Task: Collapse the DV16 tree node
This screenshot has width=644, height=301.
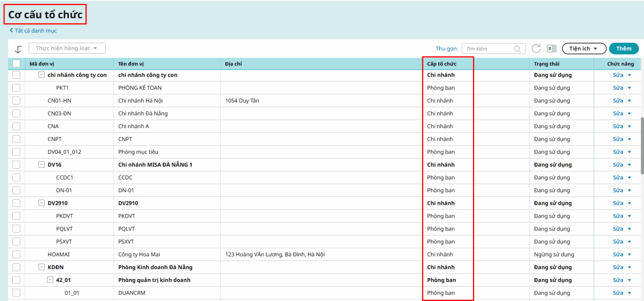Action: (x=41, y=165)
